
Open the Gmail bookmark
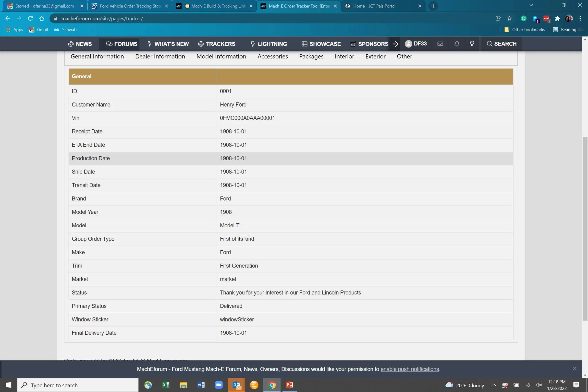point(38,30)
